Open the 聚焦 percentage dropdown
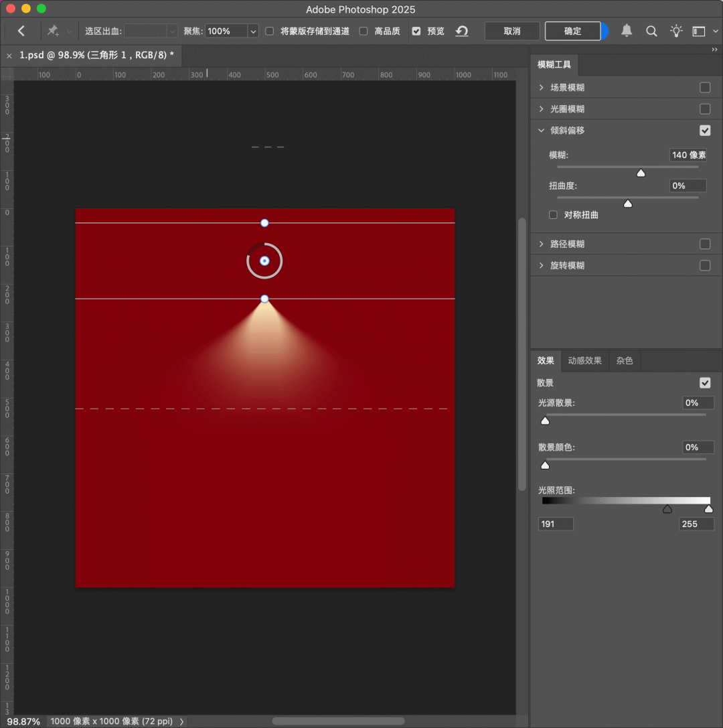723x728 pixels. pyautogui.click(x=253, y=31)
